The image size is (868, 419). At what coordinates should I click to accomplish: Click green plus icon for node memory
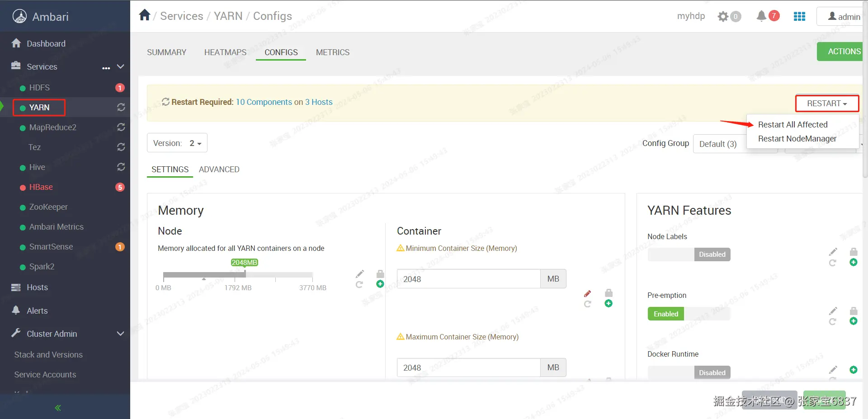[x=380, y=284]
